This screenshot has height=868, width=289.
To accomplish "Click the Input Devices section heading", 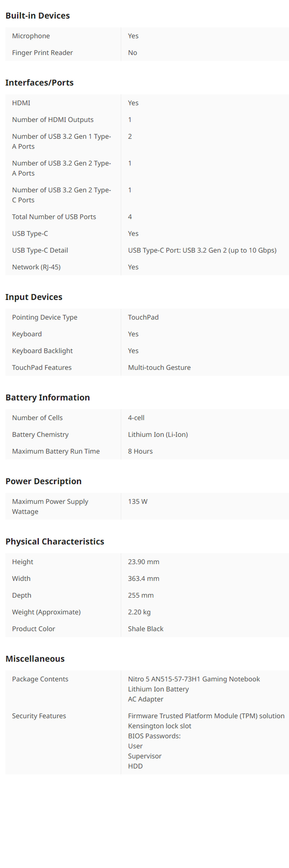I will tap(34, 297).
